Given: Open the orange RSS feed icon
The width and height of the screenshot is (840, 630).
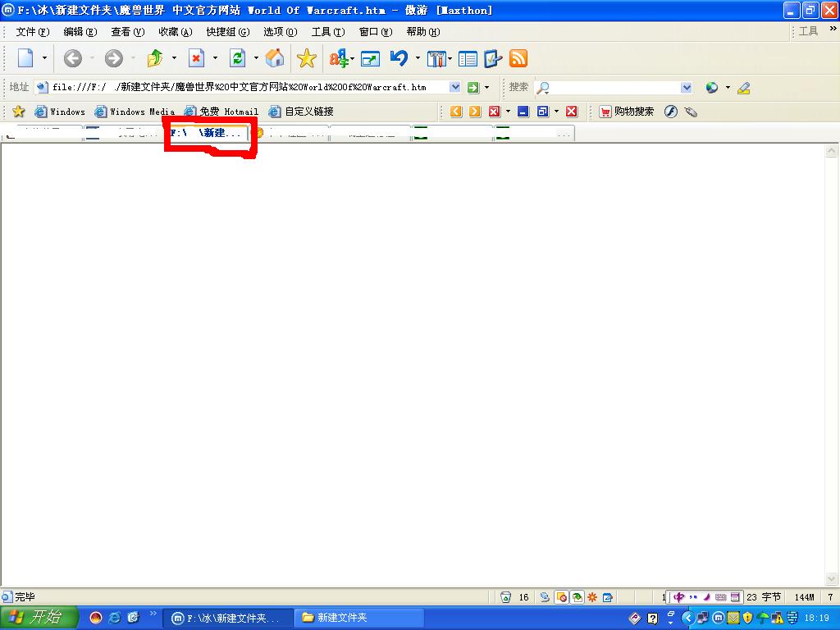Looking at the screenshot, I should [518, 58].
